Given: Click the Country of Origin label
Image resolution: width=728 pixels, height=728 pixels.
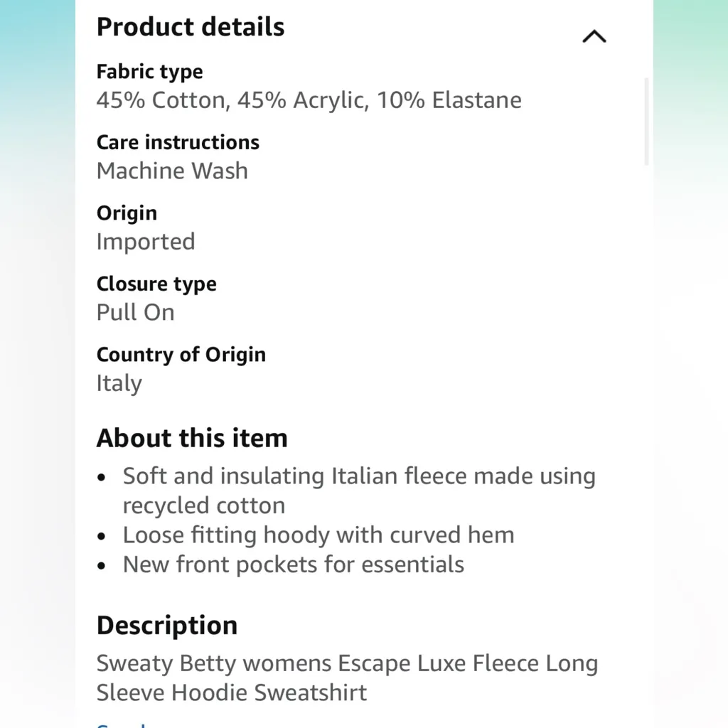Looking at the screenshot, I should click(181, 355).
